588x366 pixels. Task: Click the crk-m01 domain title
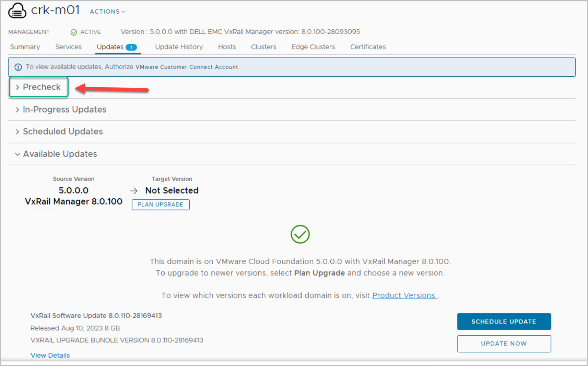tap(55, 10)
